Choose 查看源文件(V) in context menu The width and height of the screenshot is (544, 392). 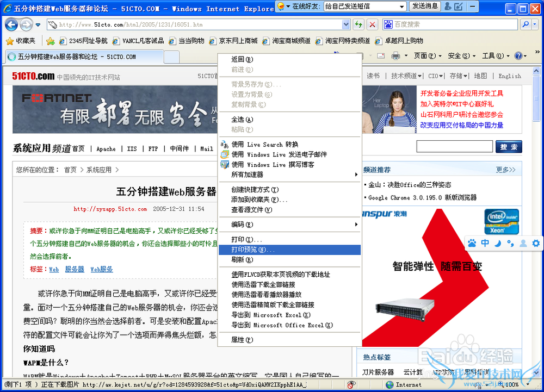[x=290, y=210]
